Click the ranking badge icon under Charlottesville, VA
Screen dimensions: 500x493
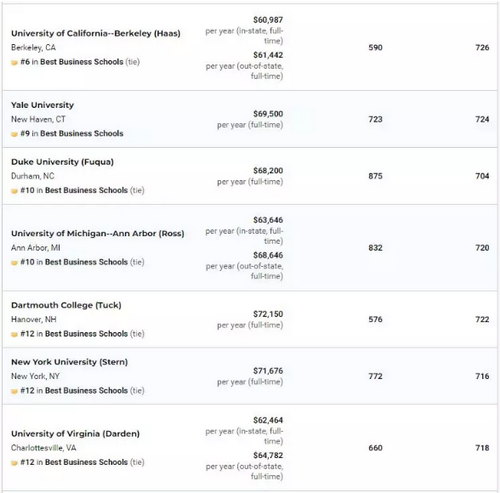[14, 463]
